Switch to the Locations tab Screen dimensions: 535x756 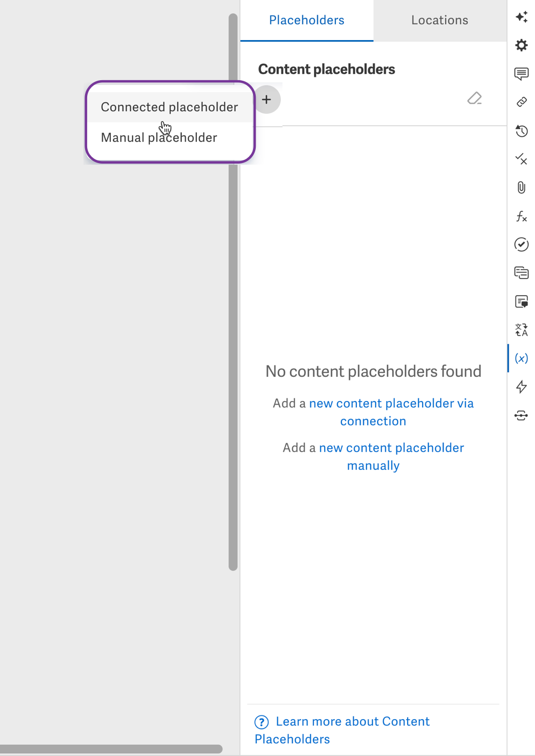coord(439,20)
